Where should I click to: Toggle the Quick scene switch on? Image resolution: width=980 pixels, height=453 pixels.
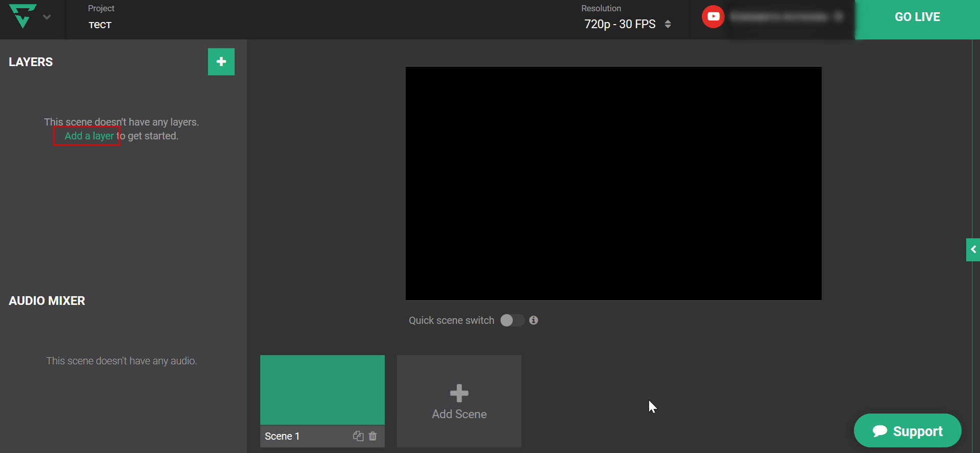(512, 320)
